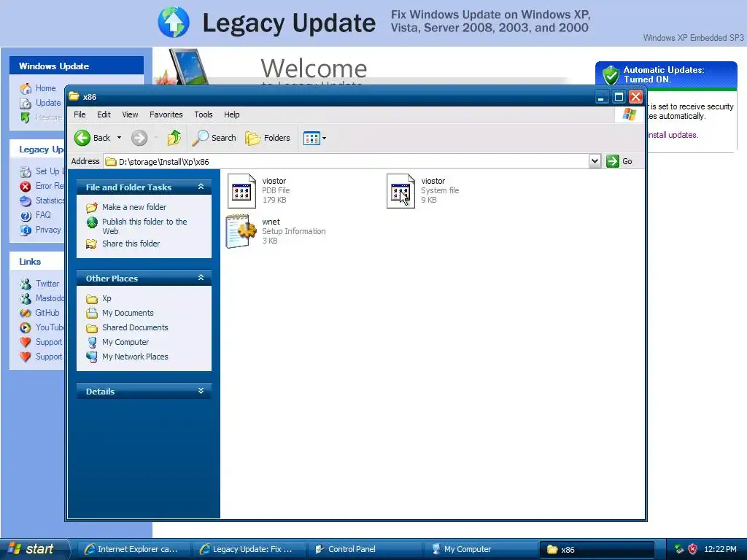Screen dimensions: 747x560
Task: Select the viostor System file icon
Action: [400, 191]
